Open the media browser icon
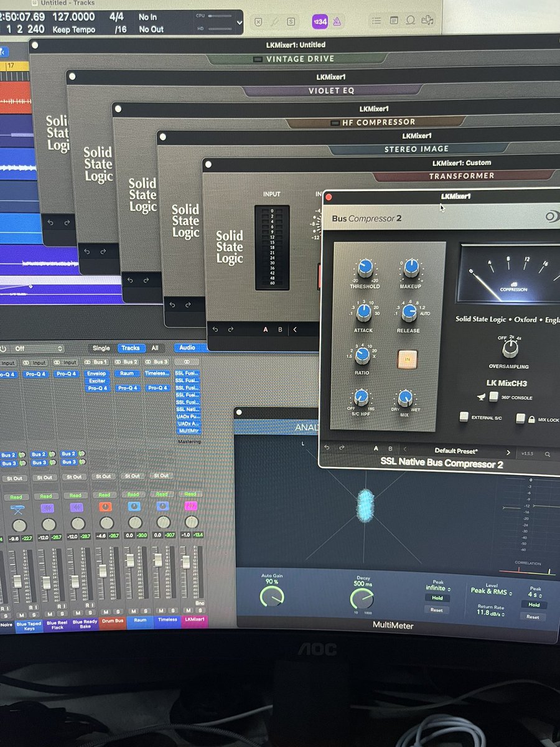The height and width of the screenshot is (747, 560). pos(427,21)
